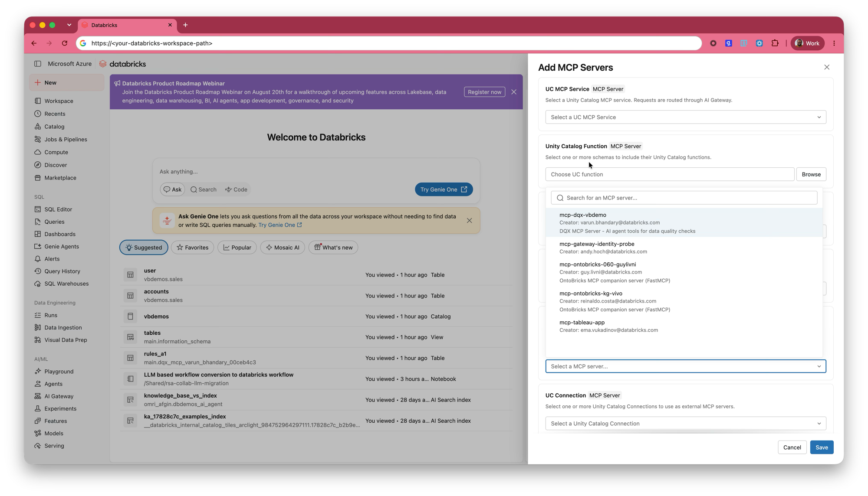Open the Compute cloud icon
The height and width of the screenshot is (496, 868).
38,152
